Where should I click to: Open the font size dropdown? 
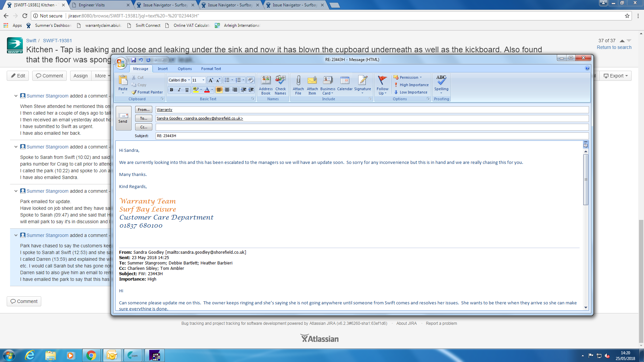tap(203, 80)
